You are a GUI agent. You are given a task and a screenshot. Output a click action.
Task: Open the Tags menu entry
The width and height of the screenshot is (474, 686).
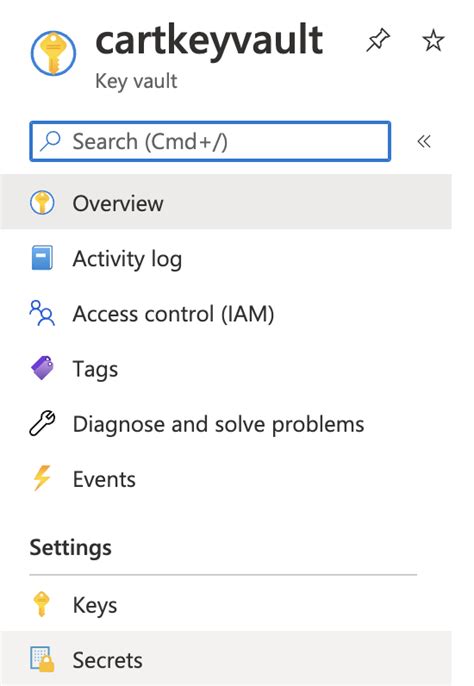pos(226,368)
